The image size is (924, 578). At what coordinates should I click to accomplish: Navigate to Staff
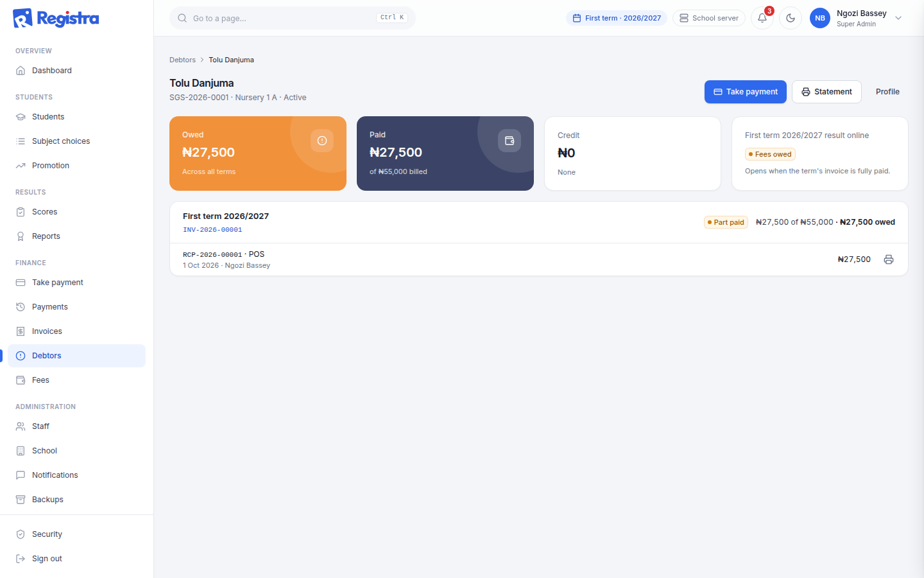point(77,426)
